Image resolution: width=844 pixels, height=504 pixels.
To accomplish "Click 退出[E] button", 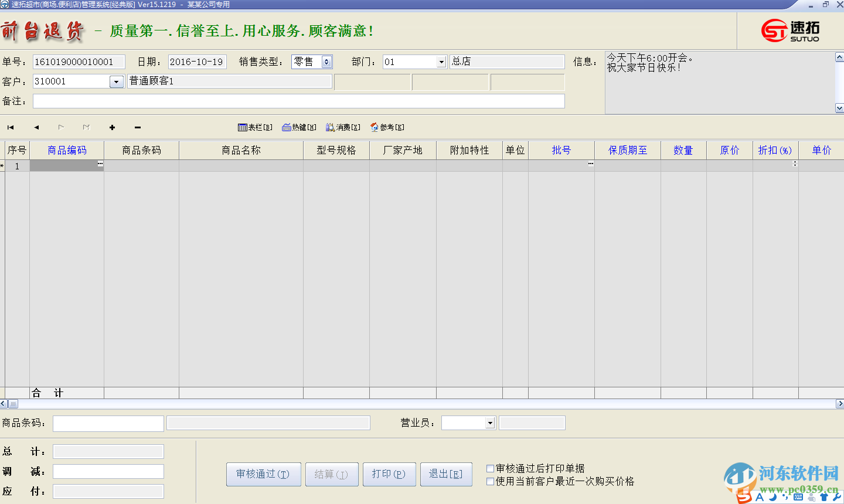I will pyautogui.click(x=446, y=474).
